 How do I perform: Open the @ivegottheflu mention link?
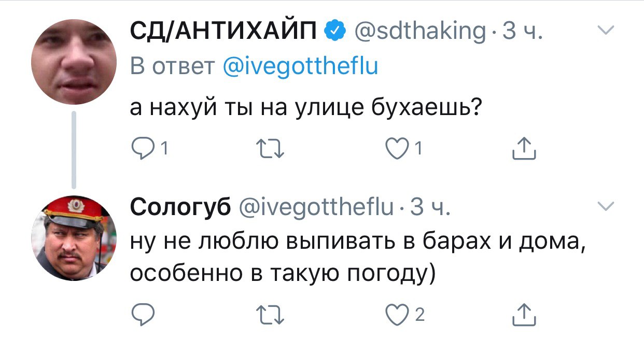pos(300,67)
